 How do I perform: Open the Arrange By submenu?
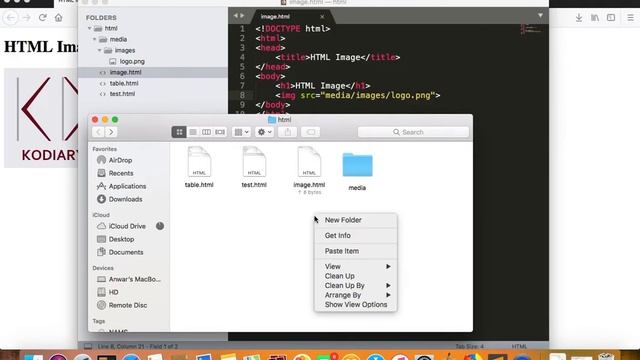tap(356, 295)
